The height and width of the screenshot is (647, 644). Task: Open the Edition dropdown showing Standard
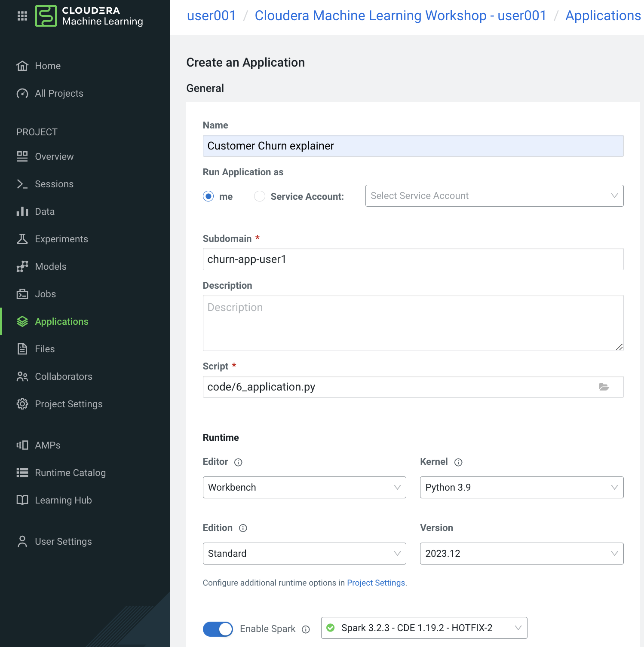(304, 553)
